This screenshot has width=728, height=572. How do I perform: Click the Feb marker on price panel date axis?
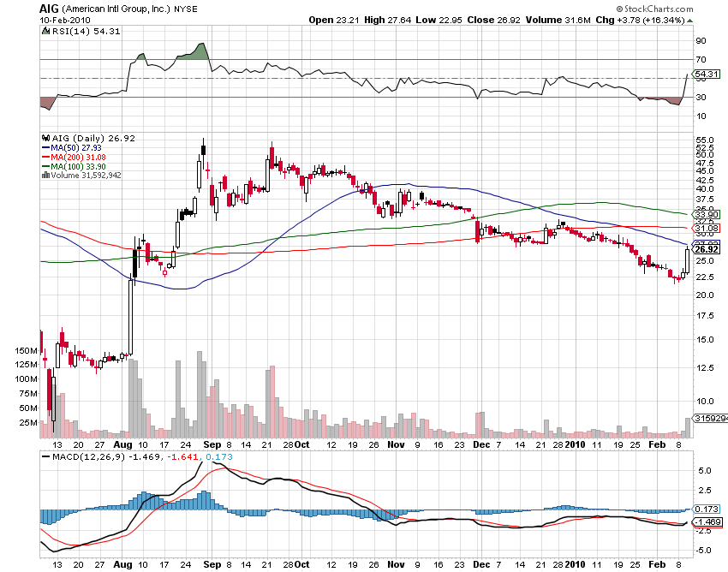pyautogui.click(x=657, y=444)
